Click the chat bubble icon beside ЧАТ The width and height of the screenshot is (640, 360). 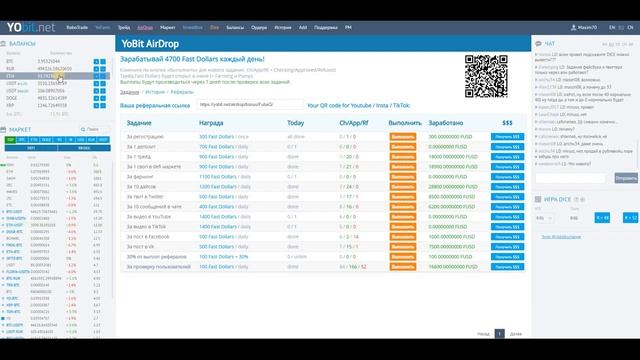pyautogui.click(x=538, y=44)
